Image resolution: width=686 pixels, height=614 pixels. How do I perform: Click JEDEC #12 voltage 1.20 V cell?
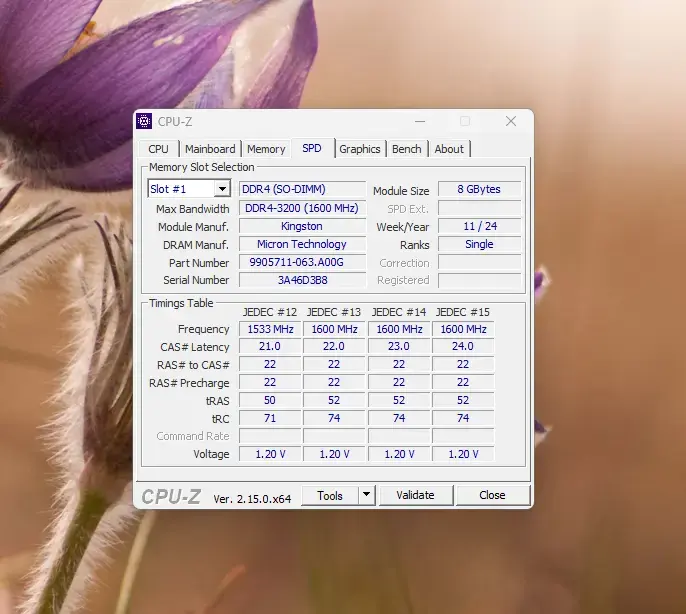[270, 454]
